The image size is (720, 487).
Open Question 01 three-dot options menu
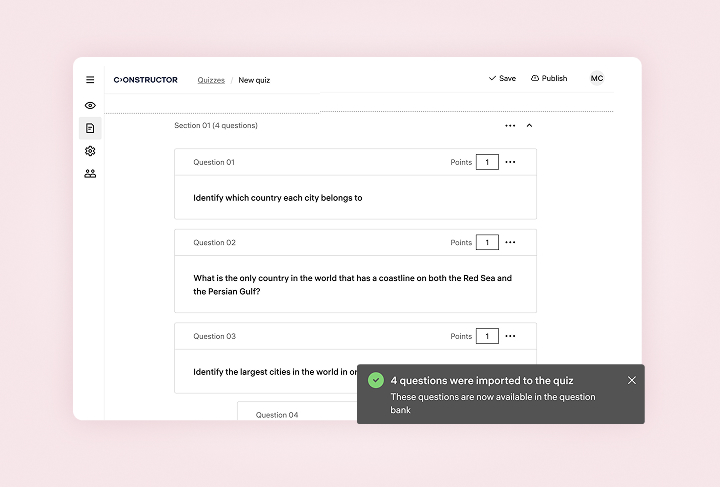click(x=510, y=162)
